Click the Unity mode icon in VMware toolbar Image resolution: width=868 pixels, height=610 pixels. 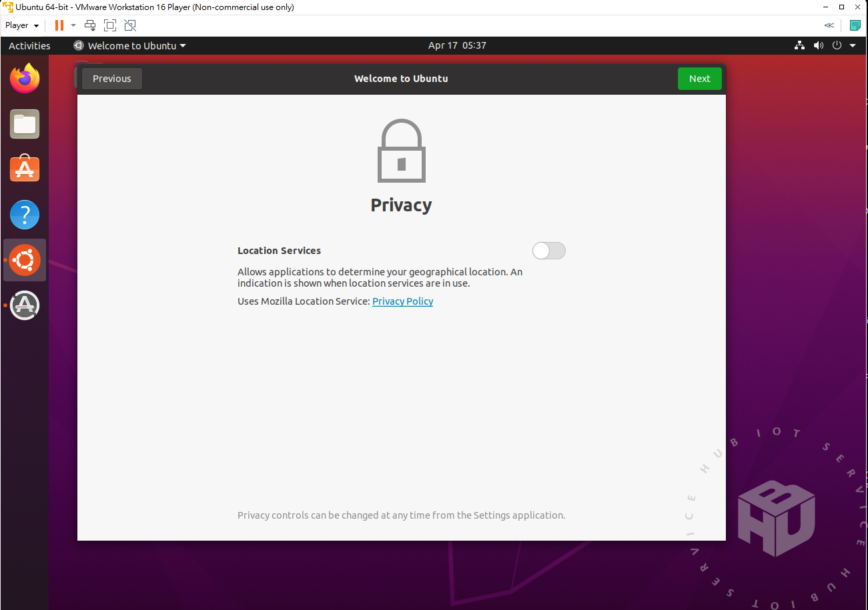130,25
